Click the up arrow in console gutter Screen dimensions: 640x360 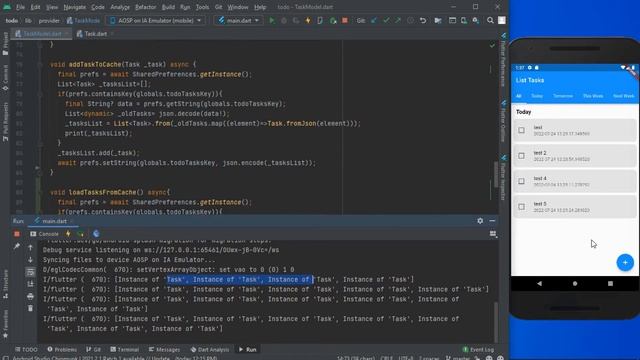(30, 248)
